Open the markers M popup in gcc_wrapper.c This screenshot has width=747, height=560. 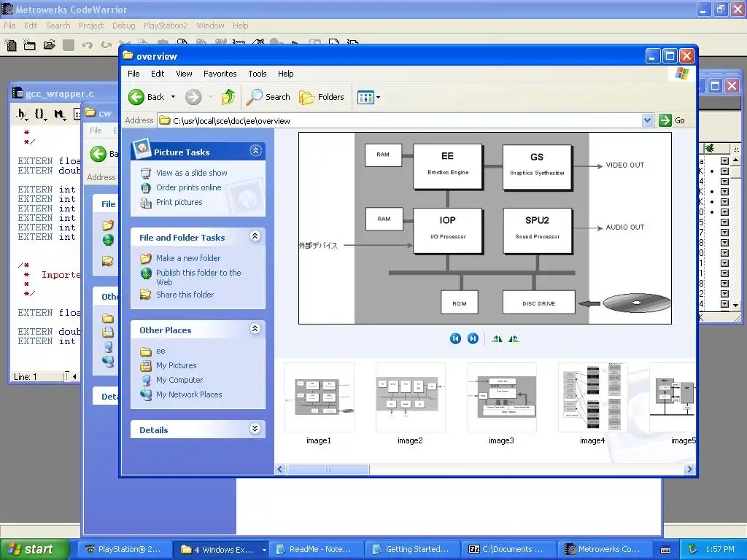60,114
